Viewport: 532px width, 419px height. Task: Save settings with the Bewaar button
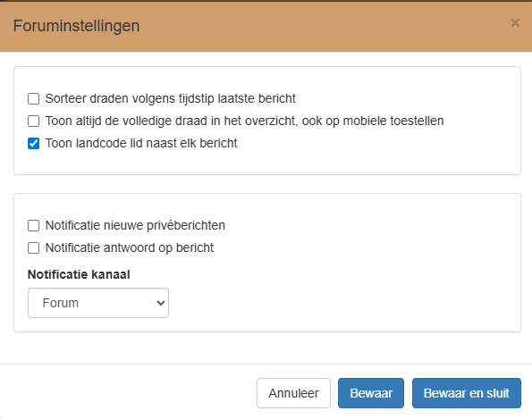point(371,393)
